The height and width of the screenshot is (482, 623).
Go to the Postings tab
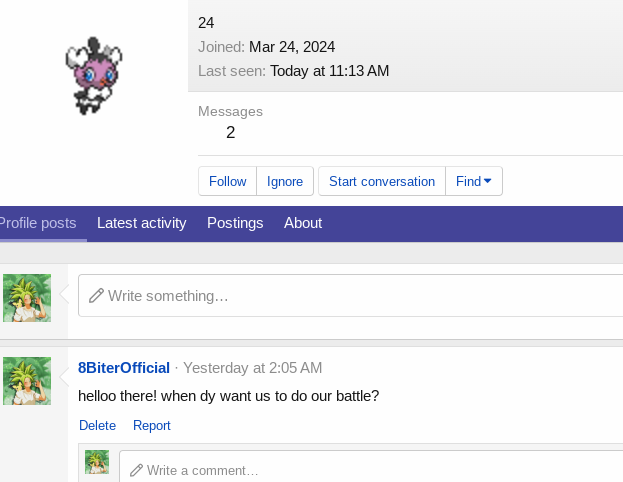(x=235, y=223)
